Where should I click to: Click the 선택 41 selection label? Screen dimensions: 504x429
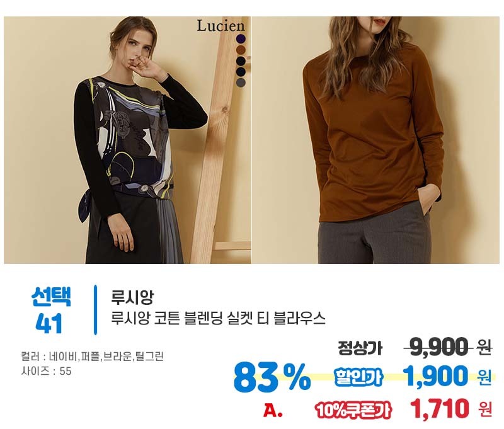[x=50, y=310]
